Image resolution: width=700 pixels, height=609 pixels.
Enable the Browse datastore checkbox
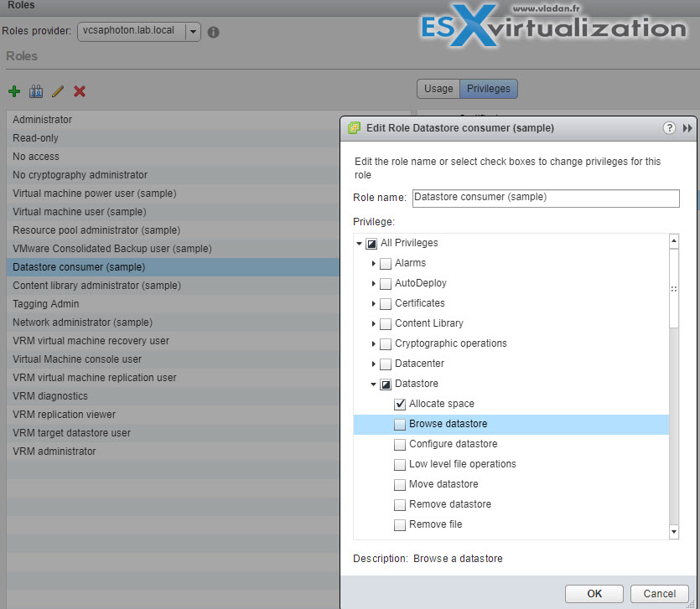click(x=400, y=425)
